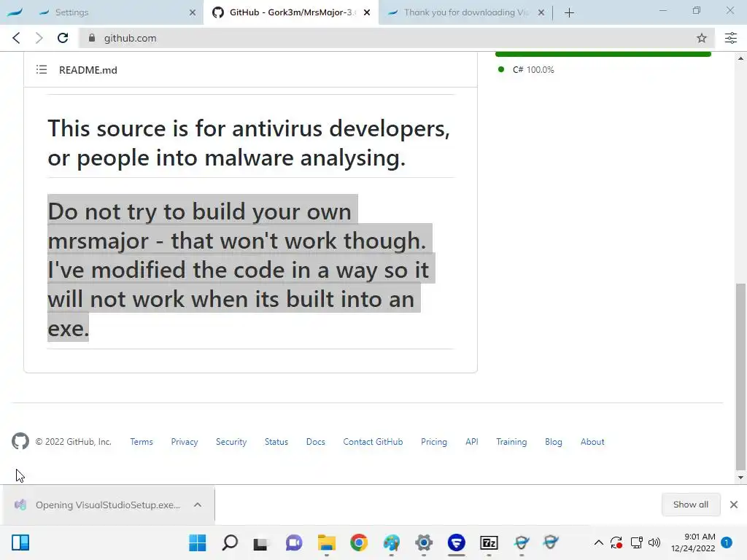Switch to the GitHub Gork3m/MrsMajor tab
Viewport: 747px width, 560px height.
[x=291, y=12]
